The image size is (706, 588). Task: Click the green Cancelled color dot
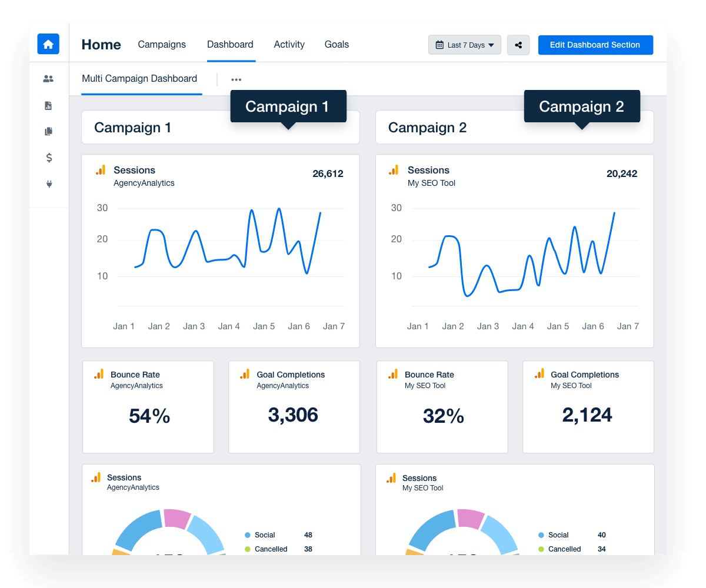248,549
